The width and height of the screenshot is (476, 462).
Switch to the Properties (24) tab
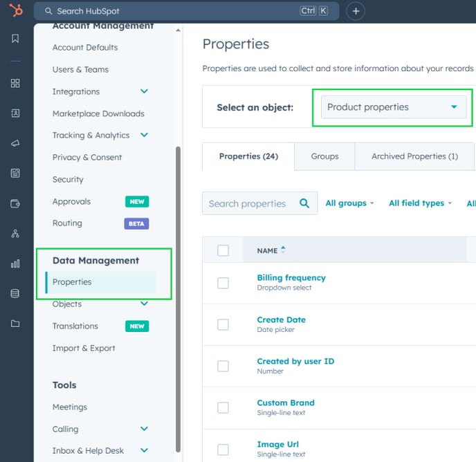[x=248, y=156]
